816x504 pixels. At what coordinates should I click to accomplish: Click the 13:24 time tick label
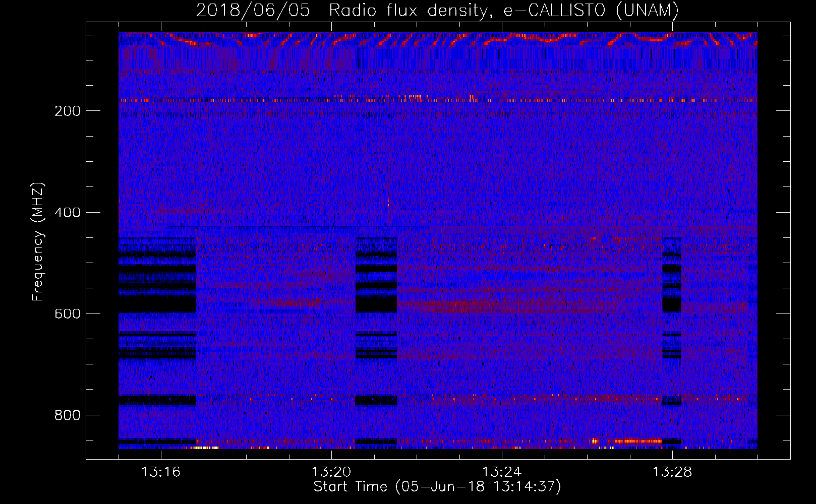pos(502,472)
